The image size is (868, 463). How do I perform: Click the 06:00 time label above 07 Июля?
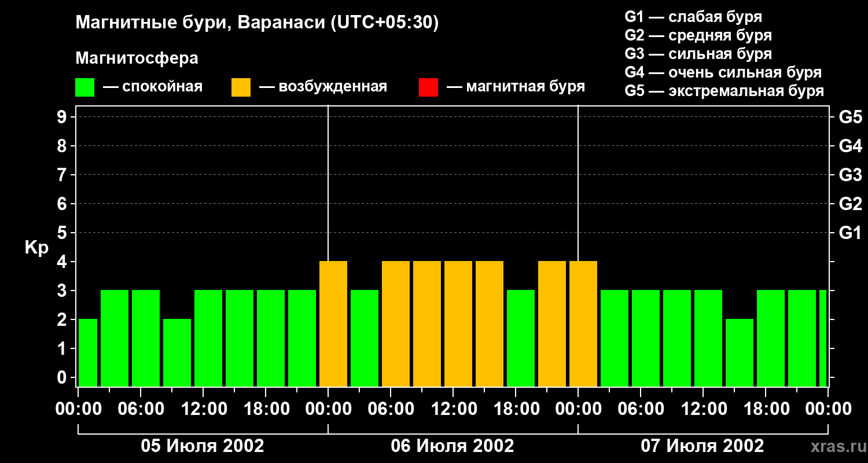tap(641, 409)
